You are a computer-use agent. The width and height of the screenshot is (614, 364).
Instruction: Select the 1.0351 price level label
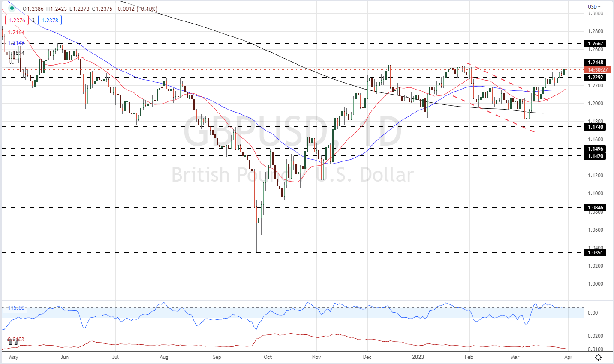coord(596,253)
